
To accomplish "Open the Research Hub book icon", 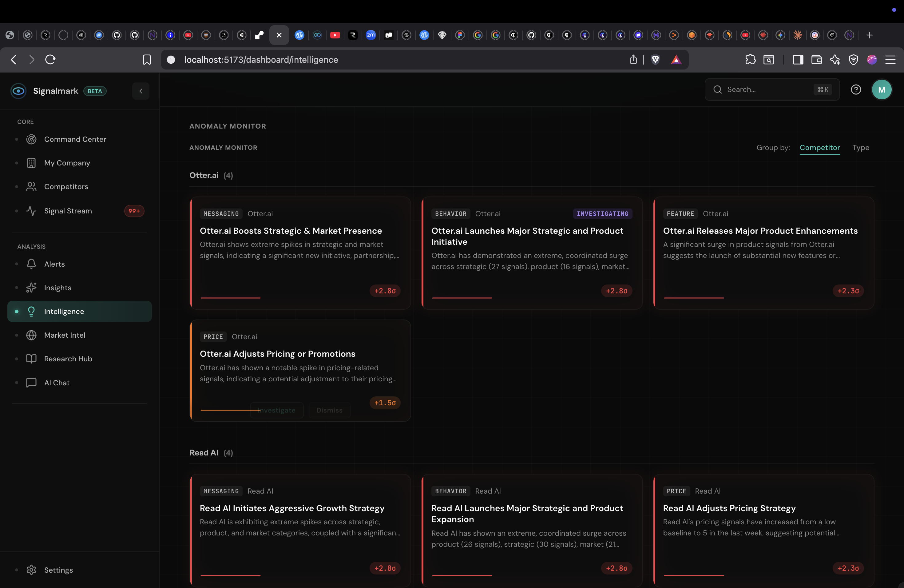I will (x=31, y=359).
